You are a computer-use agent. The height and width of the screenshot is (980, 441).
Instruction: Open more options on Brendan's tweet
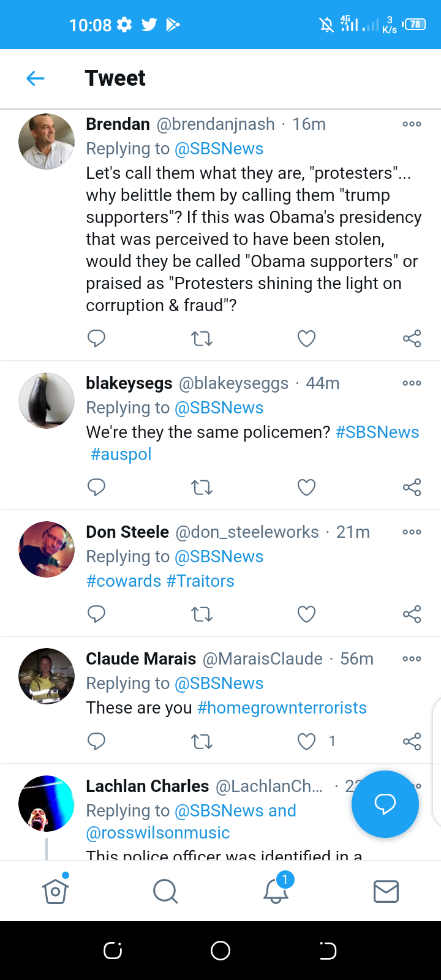pos(412,124)
